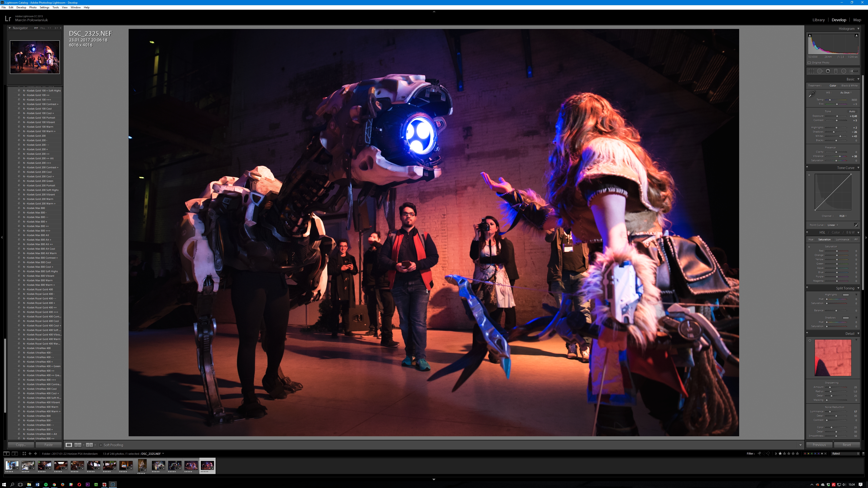Open the WB As Shot dropdown
The height and width of the screenshot is (488, 868).
(x=846, y=93)
